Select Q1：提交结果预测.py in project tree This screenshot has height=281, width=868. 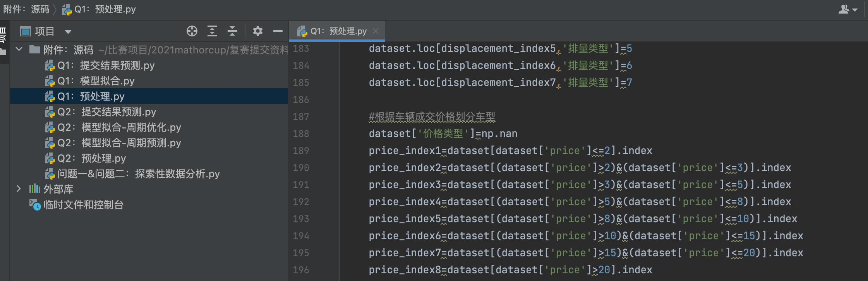tap(106, 65)
